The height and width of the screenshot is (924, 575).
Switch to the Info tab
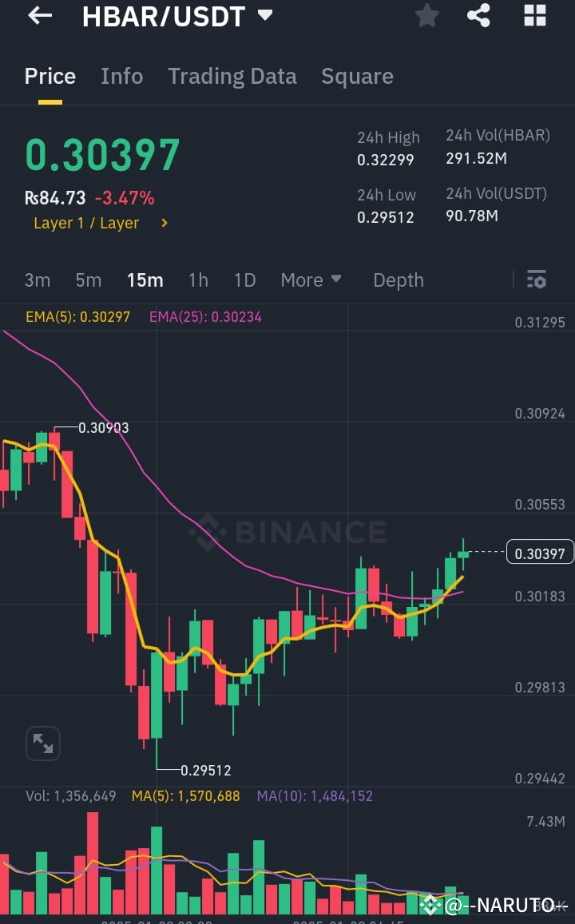click(x=121, y=76)
